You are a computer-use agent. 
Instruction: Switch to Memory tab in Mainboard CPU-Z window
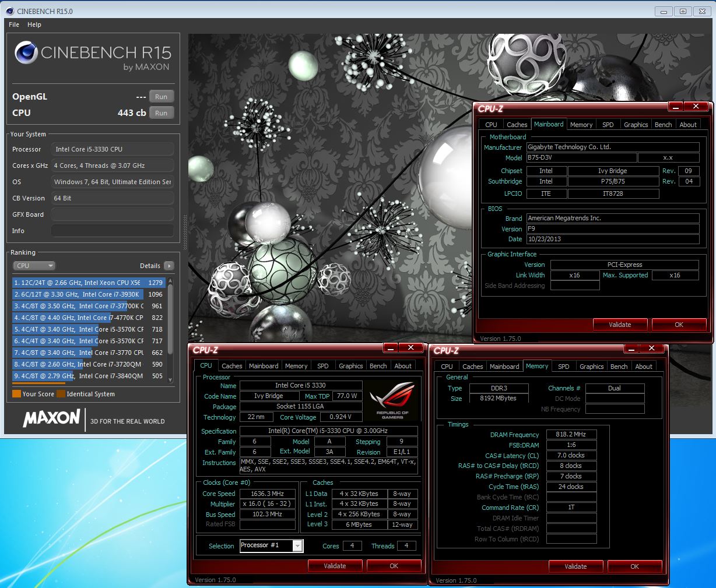(x=581, y=125)
